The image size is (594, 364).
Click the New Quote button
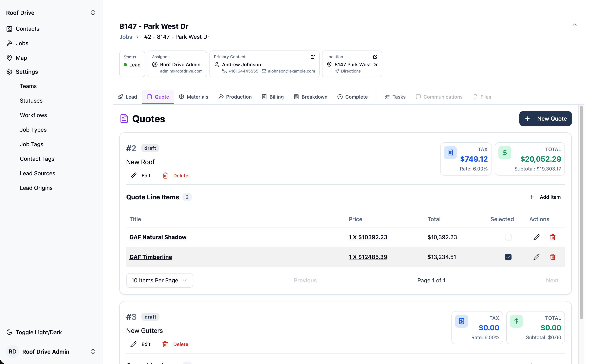pyautogui.click(x=545, y=119)
